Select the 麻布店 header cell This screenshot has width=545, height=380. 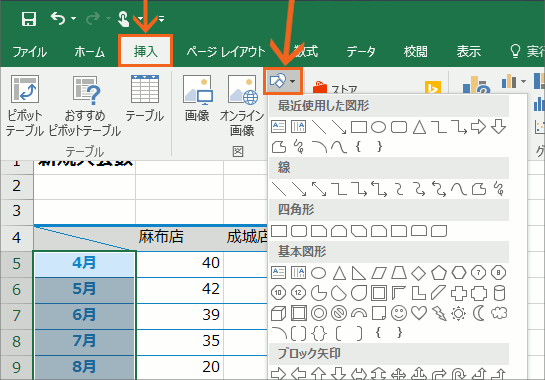179,237
